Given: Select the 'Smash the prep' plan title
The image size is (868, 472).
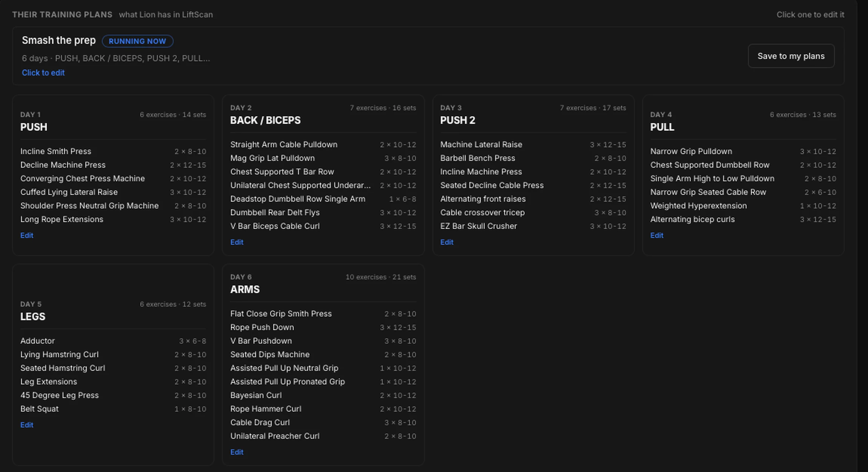Looking at the screenshot, I should coord(58,40).
